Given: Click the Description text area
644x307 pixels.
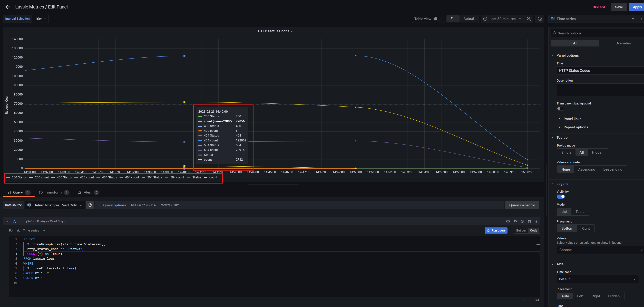Looking at the screenshot, I should tap(600, 90).
